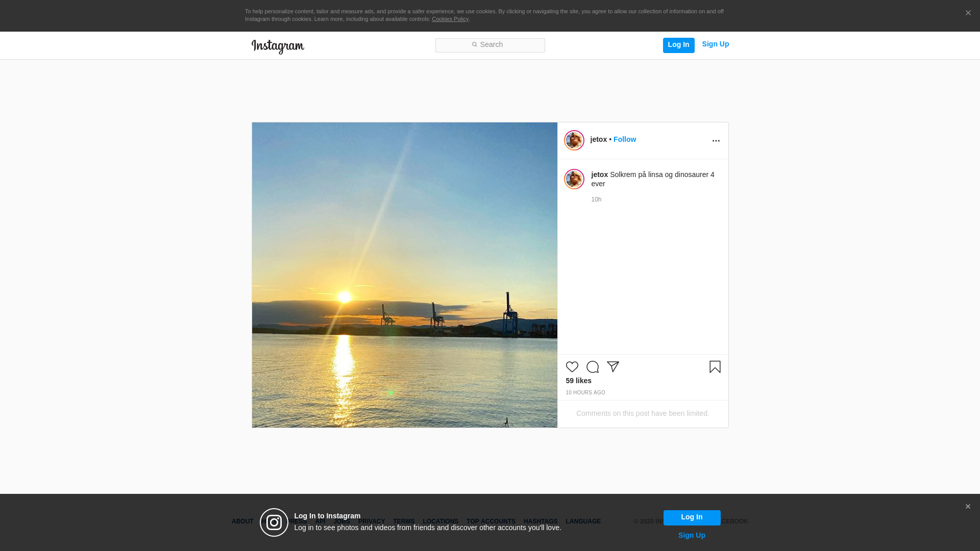Click the 10 HOURS AGO timestamp

[585, 393]
